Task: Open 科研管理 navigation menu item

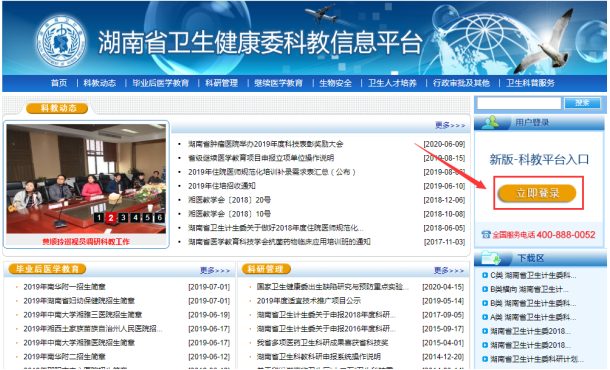Action: coord(221,83)
